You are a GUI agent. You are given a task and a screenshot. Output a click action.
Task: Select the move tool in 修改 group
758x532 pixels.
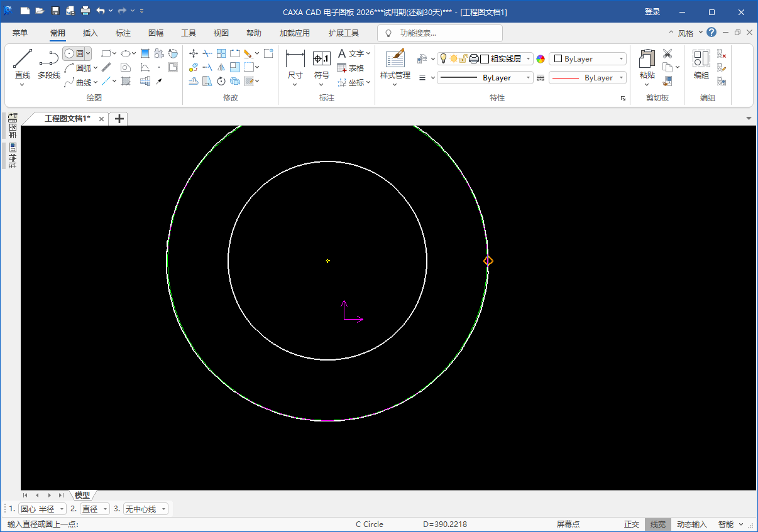point(194,53)
